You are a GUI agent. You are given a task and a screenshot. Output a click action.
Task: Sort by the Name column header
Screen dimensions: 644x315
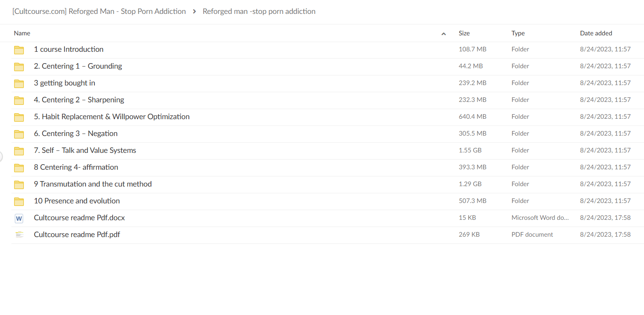(x=22, y=33)
